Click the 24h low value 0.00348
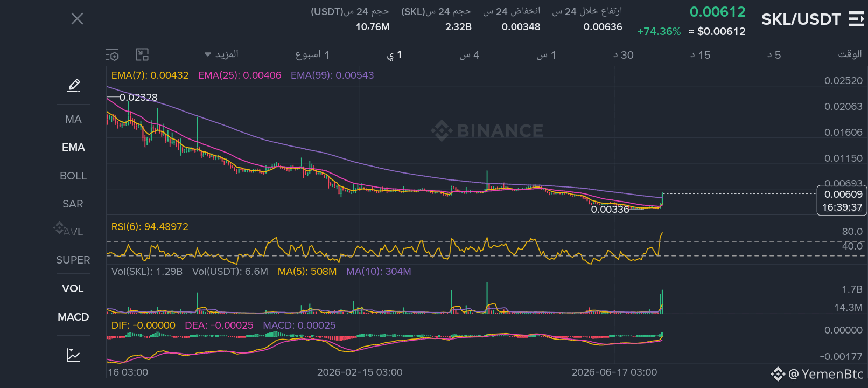This screenshot has width=868, height=388. [521, 27]
